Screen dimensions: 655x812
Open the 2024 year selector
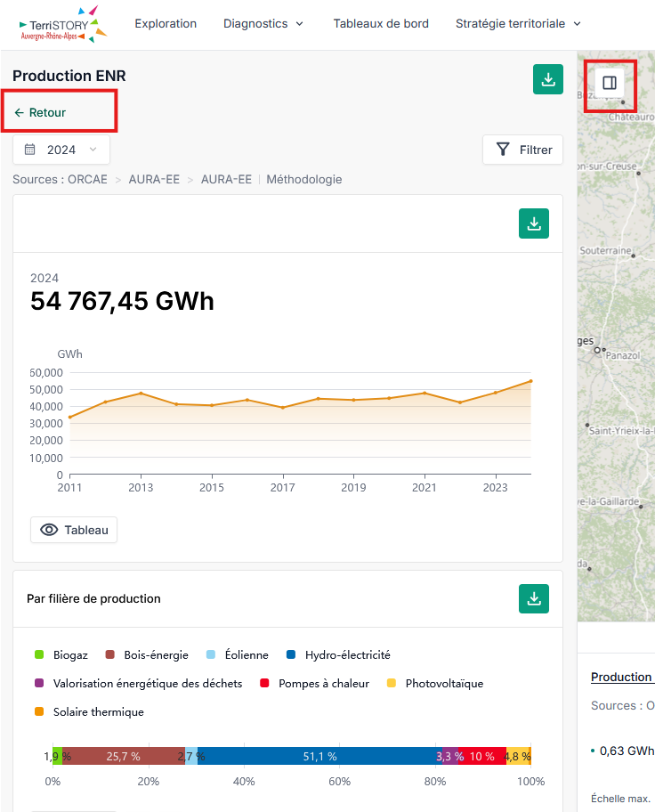[x=61, y=150]
